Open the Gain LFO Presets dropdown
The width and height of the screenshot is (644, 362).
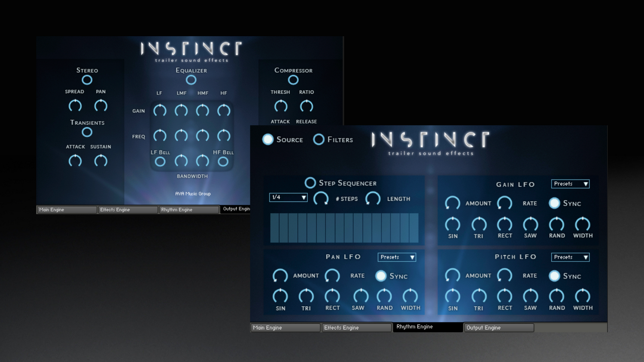pyautogui.click(x=570, y=184)
